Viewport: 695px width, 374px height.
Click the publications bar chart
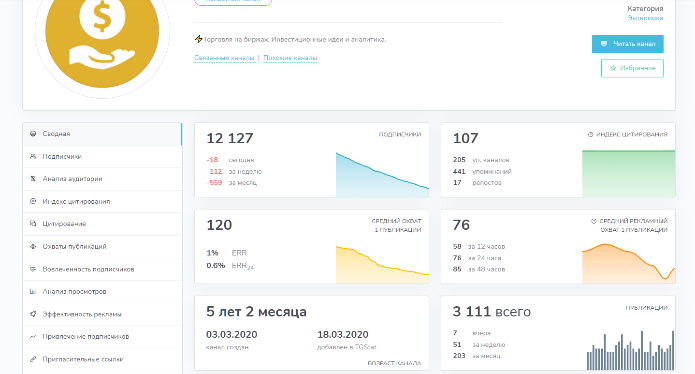pos(630,350)
